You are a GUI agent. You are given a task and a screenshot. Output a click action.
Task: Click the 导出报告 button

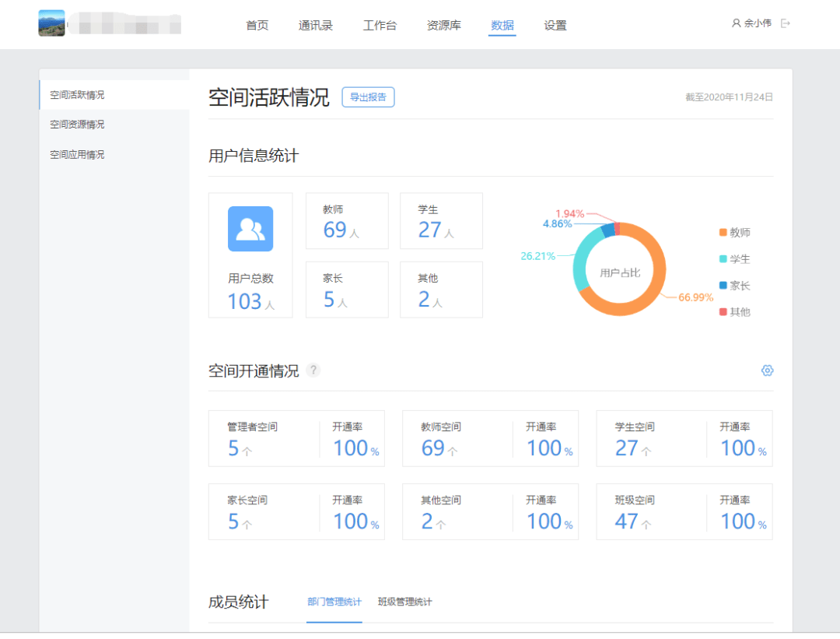coord(368,97)
